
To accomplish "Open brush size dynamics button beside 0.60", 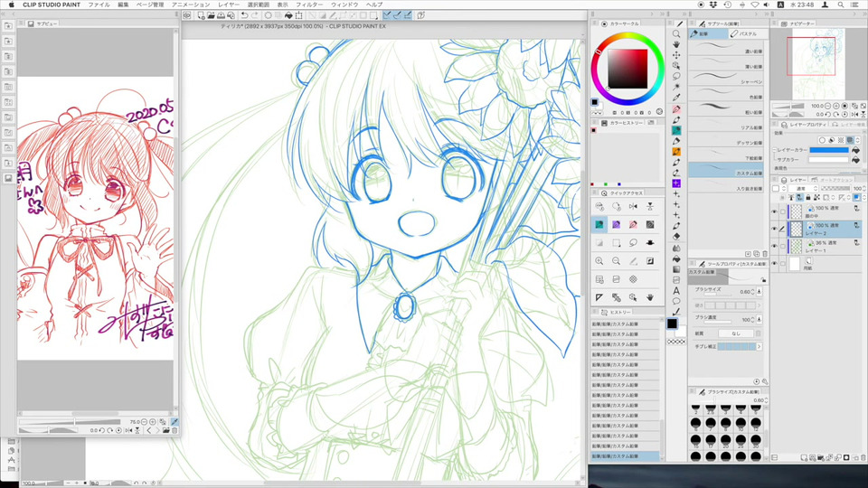I will pos(759,292).
